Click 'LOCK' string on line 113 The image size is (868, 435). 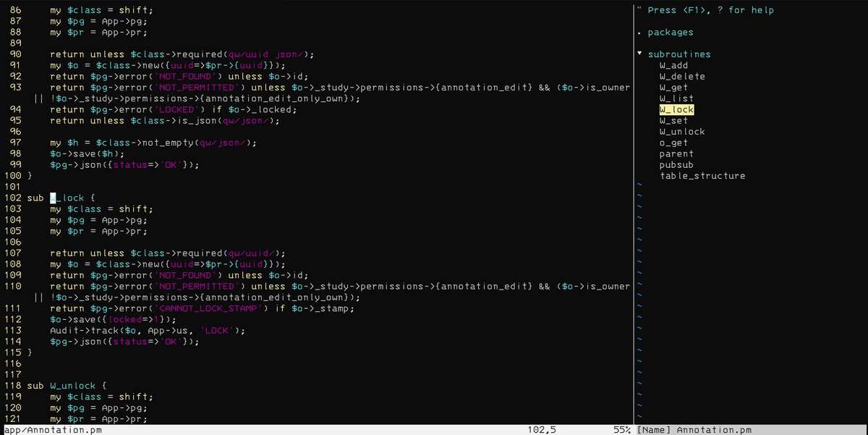coord(218,330)
